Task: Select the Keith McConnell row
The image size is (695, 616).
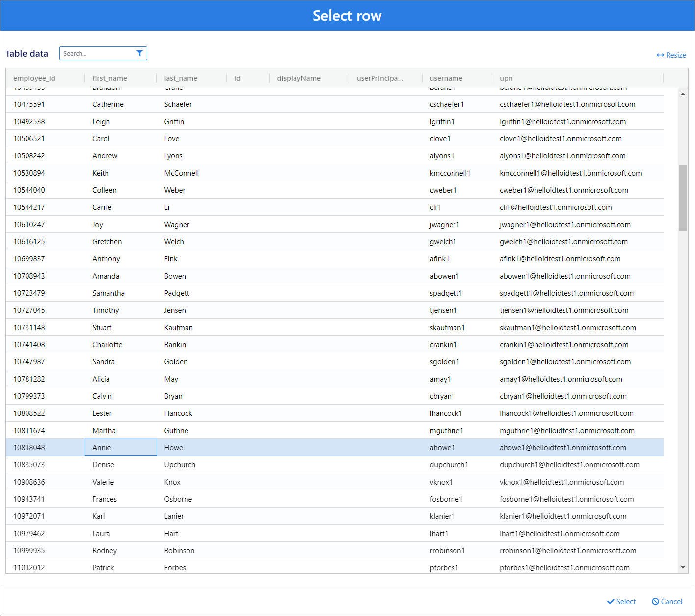Action: tap(101, 173)
